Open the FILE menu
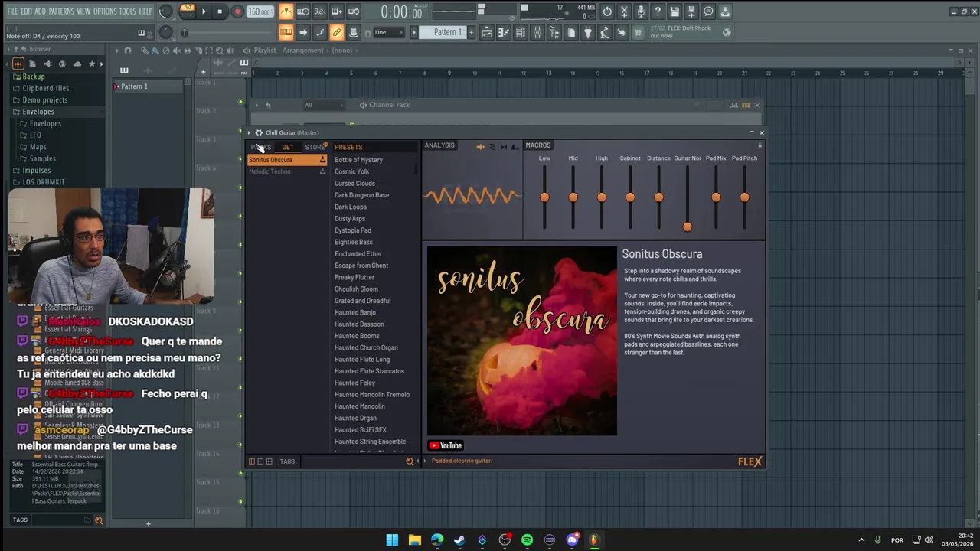 (12, 11)
